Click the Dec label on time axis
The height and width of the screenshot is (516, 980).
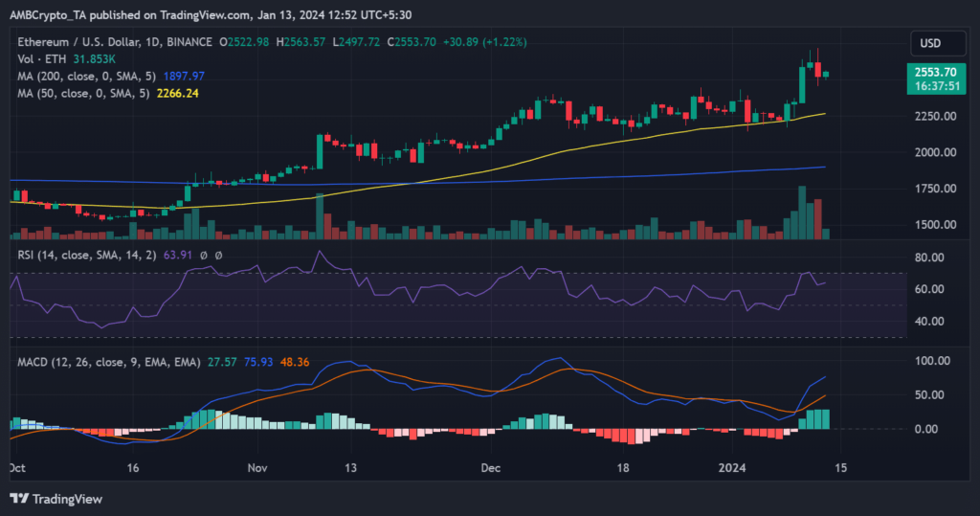click(x=491, y=469)
